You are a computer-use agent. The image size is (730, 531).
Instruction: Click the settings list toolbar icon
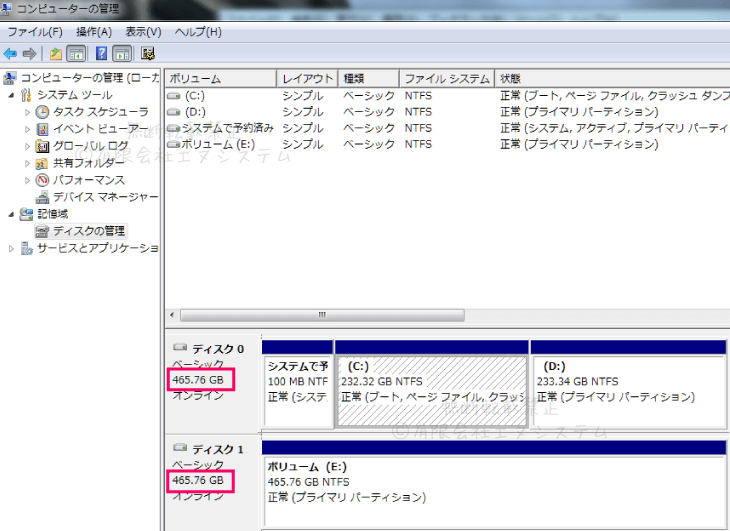(148, 54)
